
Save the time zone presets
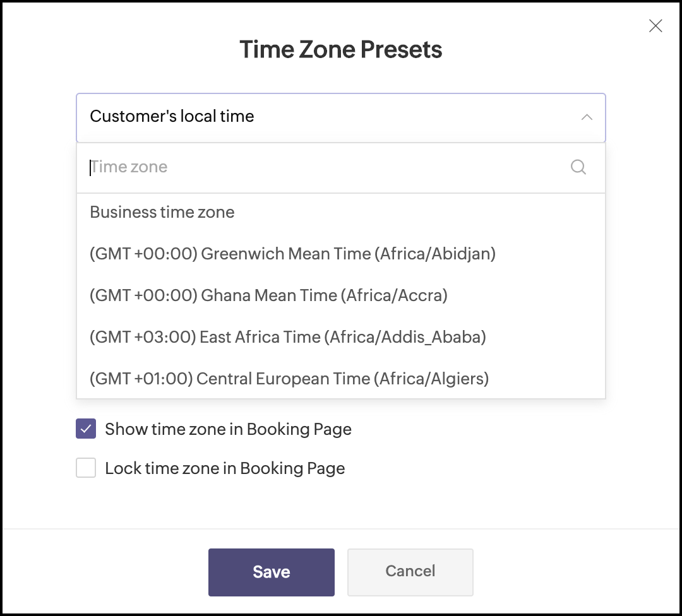coord(272,572)
